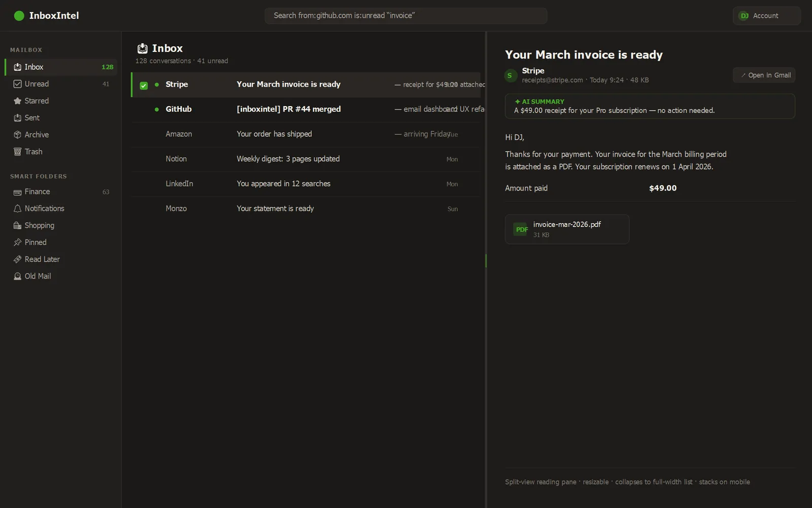812x508 pixels.
Task: Click the Read Later ticket icon
Action: [x=18, y=260]
